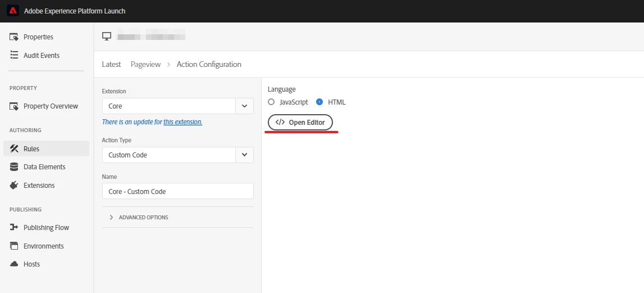The height and width of the screenshot is (293, 644).
Task: Select the JavaScript language radio button
Action: pyautogui.click(x=271, y=102)
